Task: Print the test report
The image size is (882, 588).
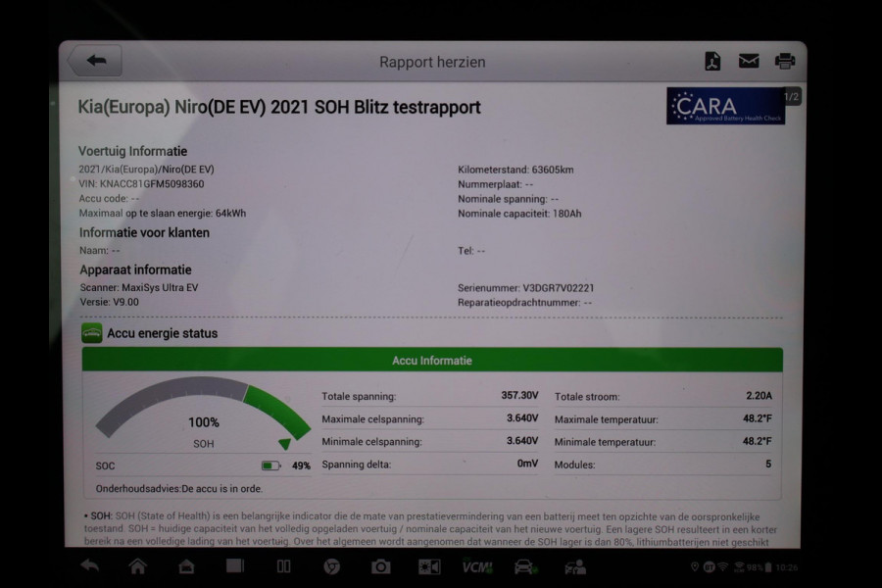Action: [x=784, y=61]
